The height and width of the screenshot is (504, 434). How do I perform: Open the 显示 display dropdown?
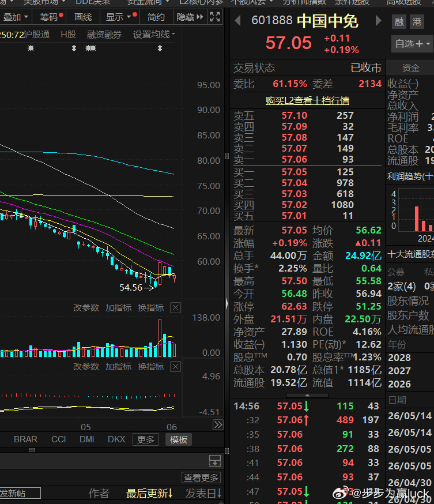pos(118,17)
